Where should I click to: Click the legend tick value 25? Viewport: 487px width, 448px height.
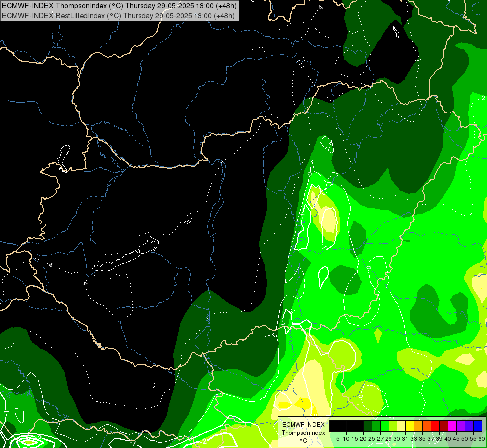pyautogui.click(x=372, y=439)
